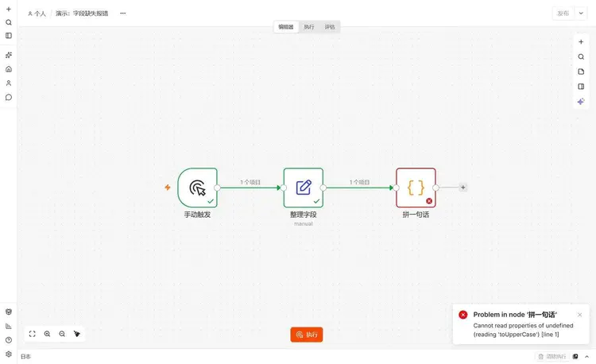This screenshot has width=596, height=364.
Task: Add a node using right panel plus icon
Action: click(581, 42)
